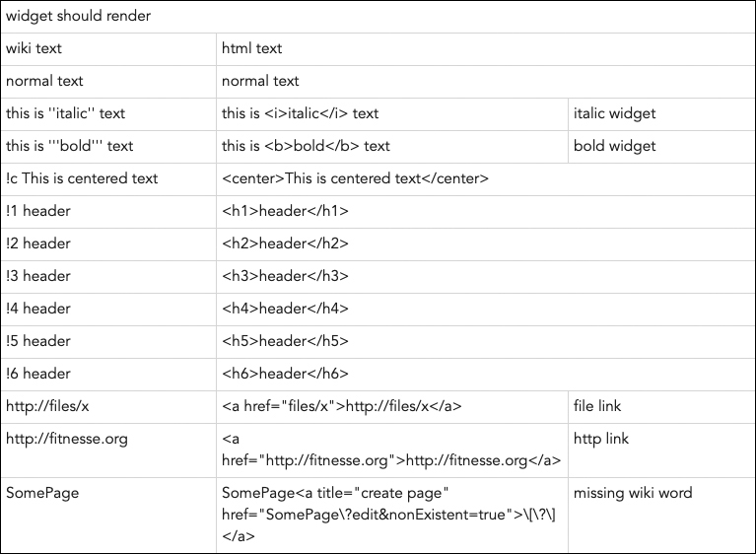Click the '!6 header' cell
Viewport: 756px width, 554px height.
[38, 374]
